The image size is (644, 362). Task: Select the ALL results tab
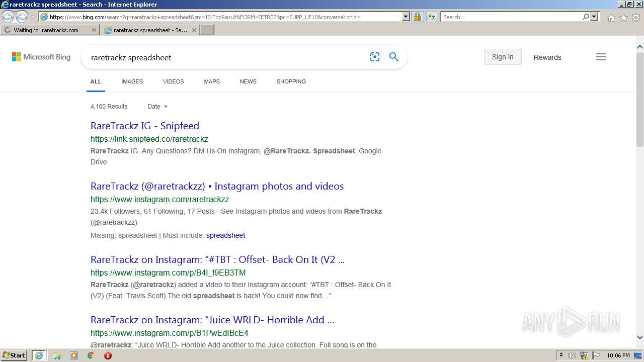[96, 81]
